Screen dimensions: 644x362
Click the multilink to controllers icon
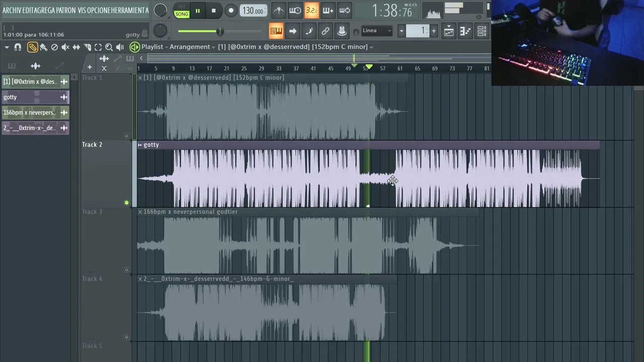pos(342,31)
